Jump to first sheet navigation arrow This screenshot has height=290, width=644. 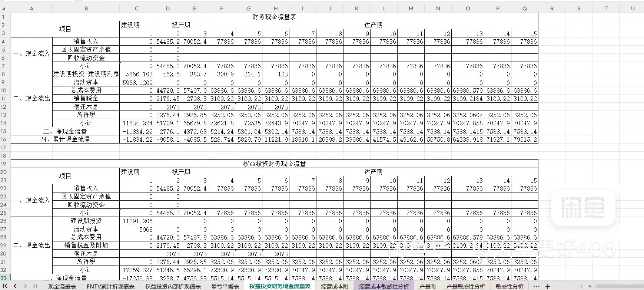point(5,286)
